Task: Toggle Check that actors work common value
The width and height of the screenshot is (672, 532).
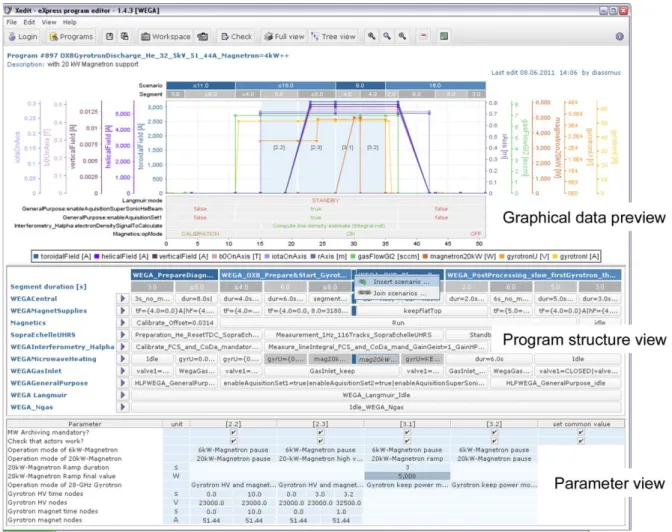Action: 581,441
